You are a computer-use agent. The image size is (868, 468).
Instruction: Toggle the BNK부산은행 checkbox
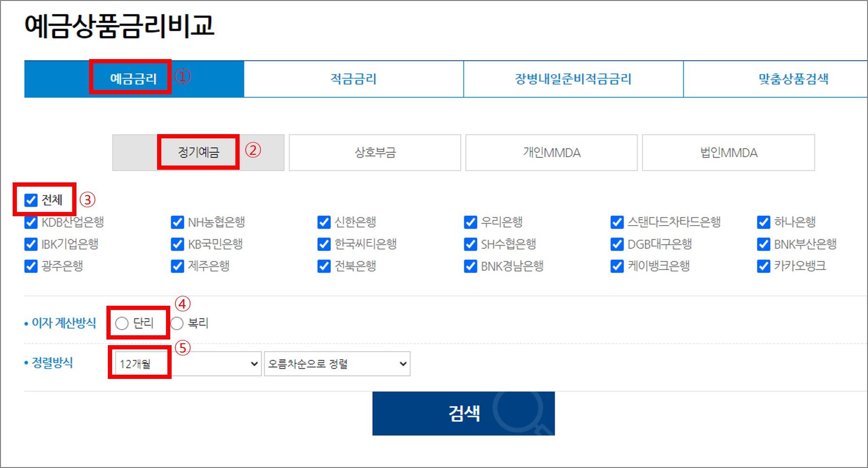click(763, 244)
